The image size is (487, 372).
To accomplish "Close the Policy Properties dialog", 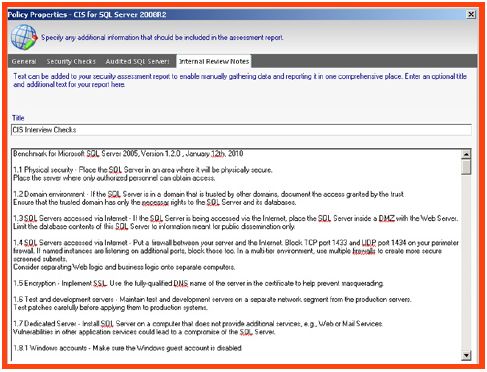I will pos(471,14).
